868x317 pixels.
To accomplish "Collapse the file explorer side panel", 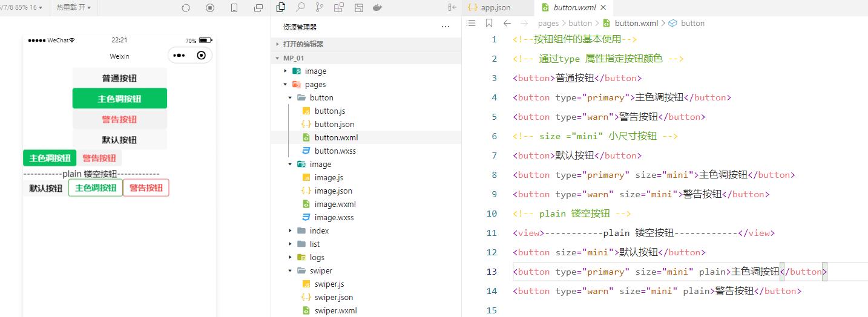I will (452, 8).
